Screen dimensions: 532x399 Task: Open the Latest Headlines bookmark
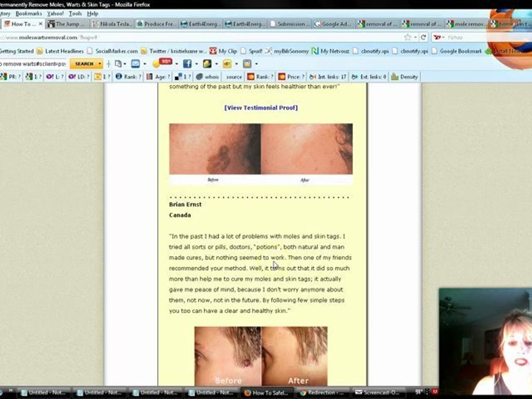[x=60, y=51]
